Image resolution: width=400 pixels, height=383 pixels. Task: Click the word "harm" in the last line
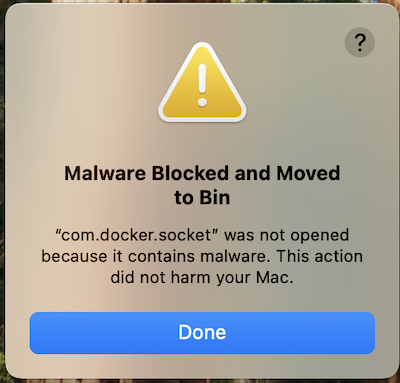(191, 277)
